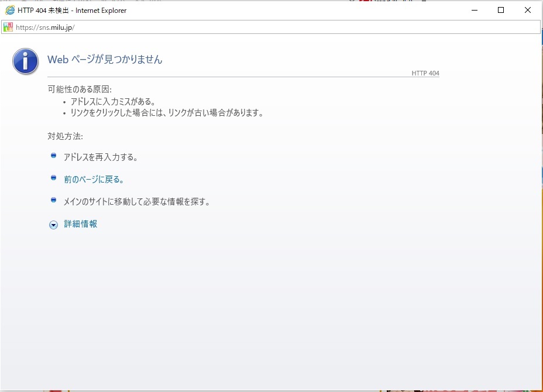Viewport: 543px width, 392px height.
Task: Minimize the Internet Explorer window
Action: 475,10
